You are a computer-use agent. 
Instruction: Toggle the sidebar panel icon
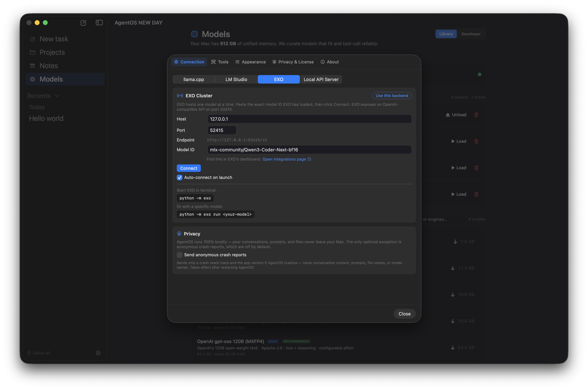click(x=99, y=23)
